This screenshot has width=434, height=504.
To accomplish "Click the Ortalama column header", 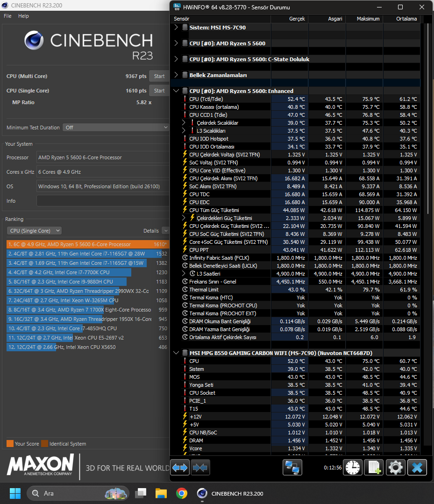I will coord(401,19).
